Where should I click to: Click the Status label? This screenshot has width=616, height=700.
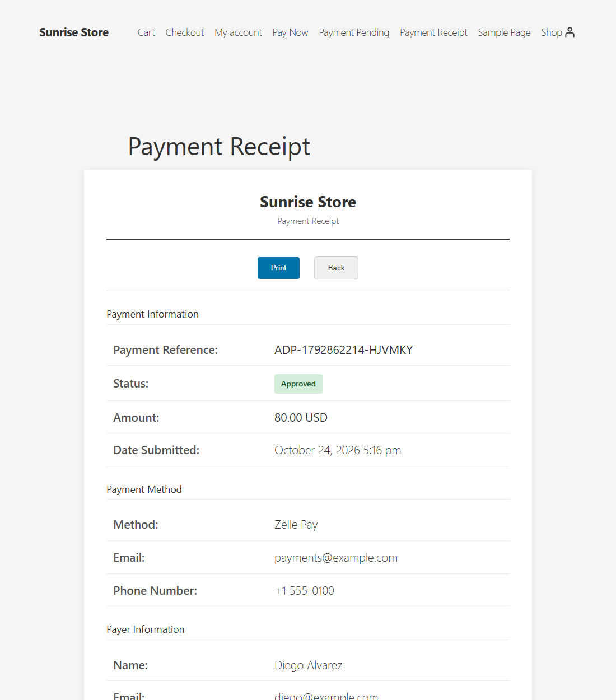pyautogui.click(x=130, y=384)
